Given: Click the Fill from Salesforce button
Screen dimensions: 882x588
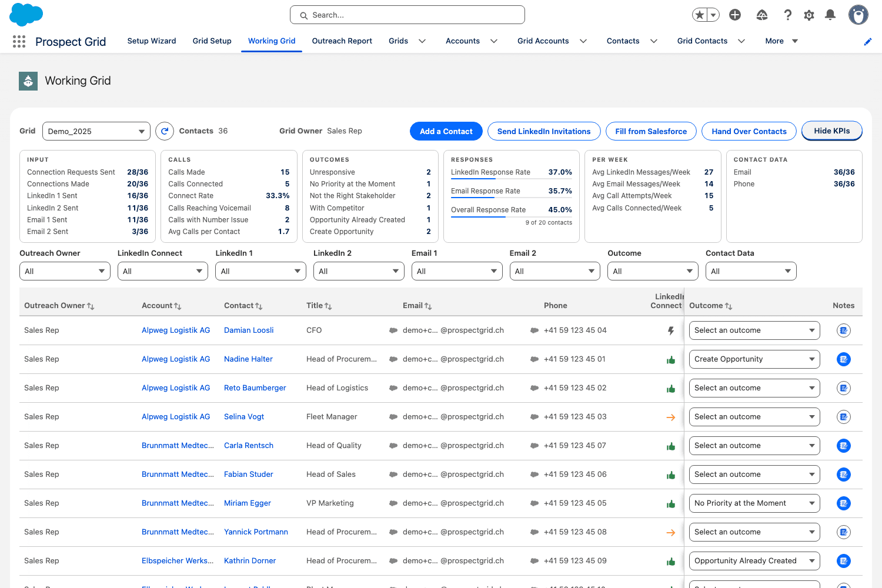Looking at the screenshot, I should pyautogui.click(x=651, y=131).
